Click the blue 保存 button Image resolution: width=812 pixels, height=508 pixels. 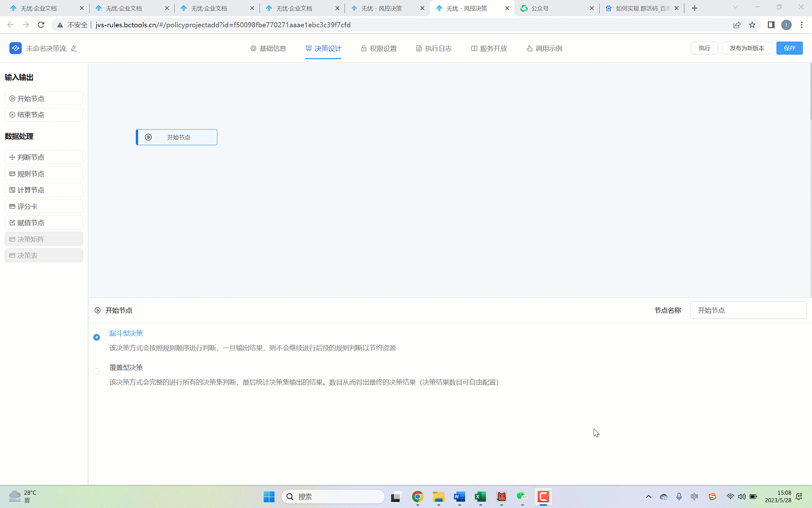coord(789,48)
